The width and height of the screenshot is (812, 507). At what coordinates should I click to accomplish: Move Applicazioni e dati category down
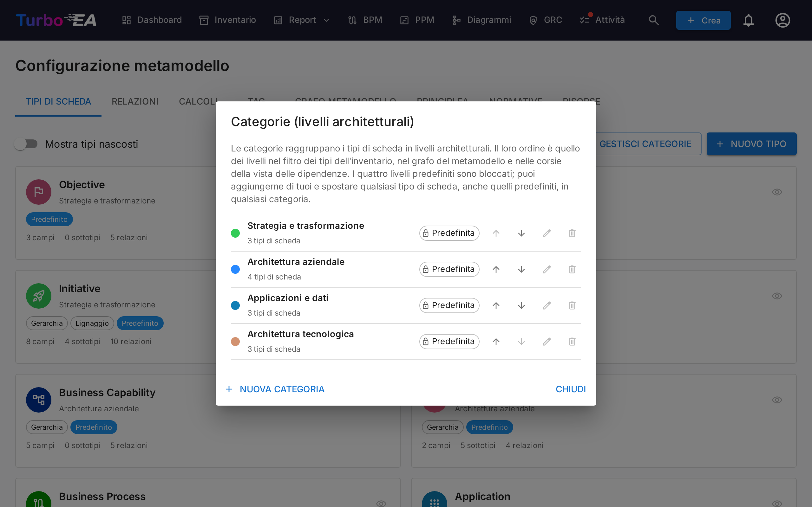[521, 305]
